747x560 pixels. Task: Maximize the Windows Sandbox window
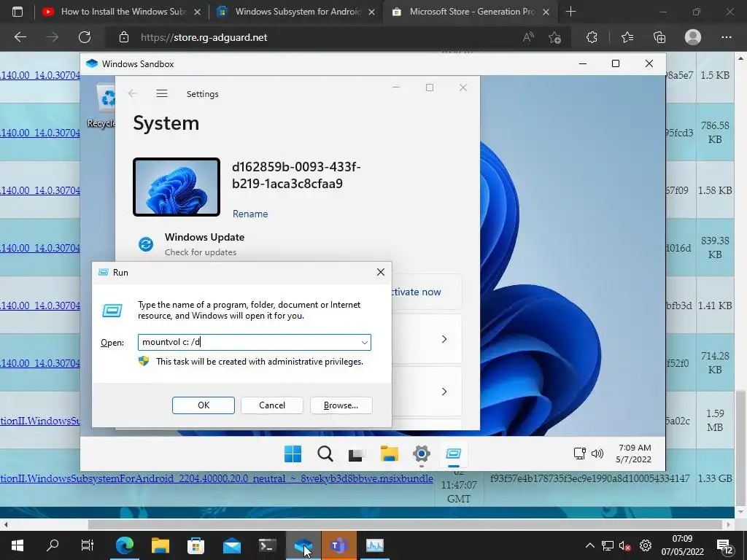(616, 64)
